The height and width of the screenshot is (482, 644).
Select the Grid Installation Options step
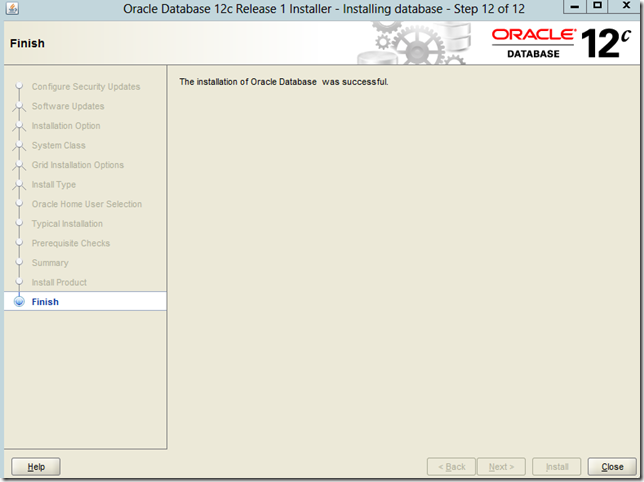click(x=78, y=165)
